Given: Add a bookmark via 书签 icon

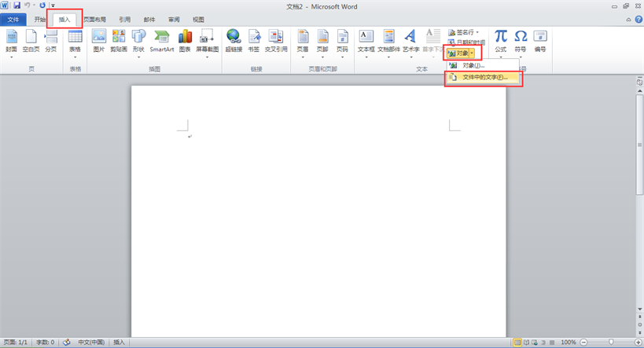Looking at the screenshot, I should 254,41.
